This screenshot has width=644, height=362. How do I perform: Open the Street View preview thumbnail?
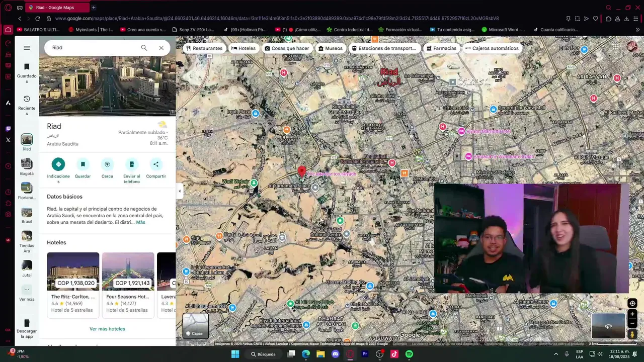(608, 326)
